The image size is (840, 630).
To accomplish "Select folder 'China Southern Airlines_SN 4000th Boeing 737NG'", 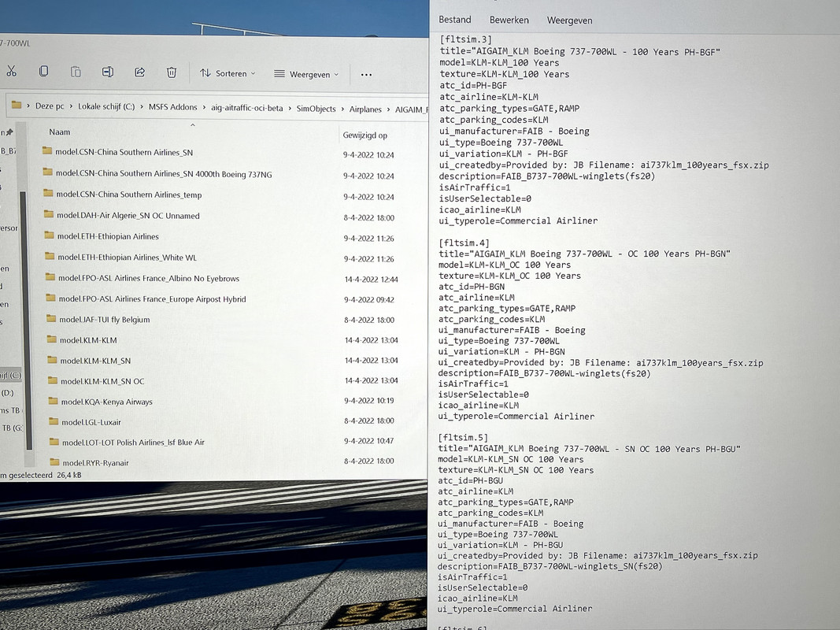I will [x=164, y=173].
